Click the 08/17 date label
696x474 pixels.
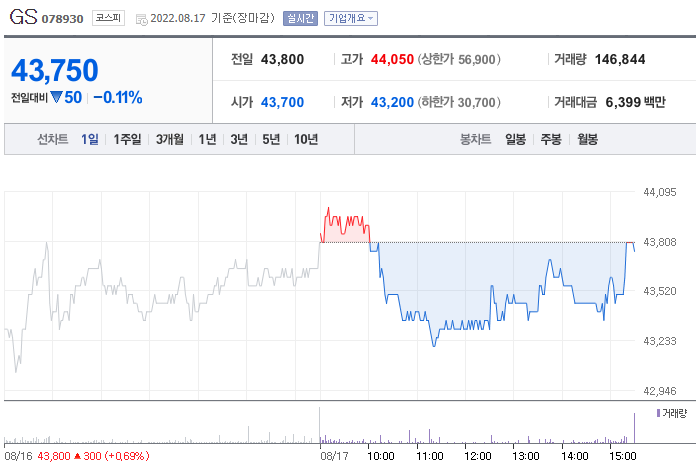point(335,456)
